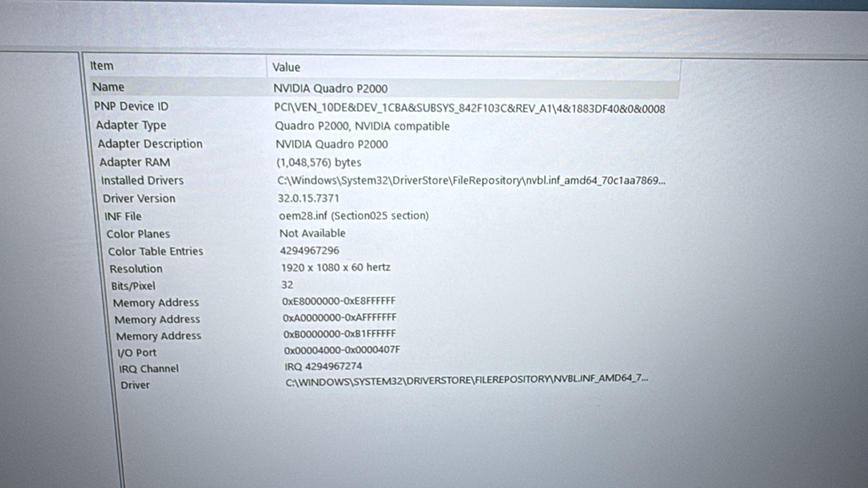Click the Installed Drivers label

[x=142, y=180]
